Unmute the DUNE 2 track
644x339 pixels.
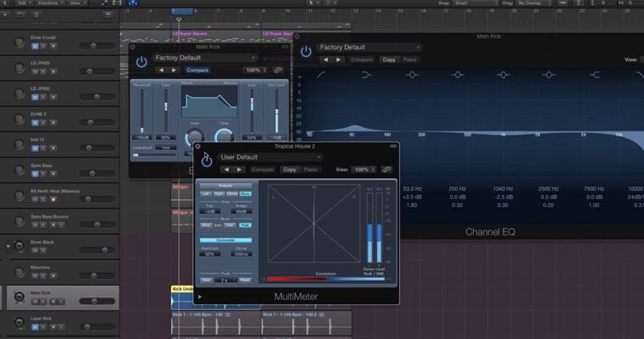point(35,122)
